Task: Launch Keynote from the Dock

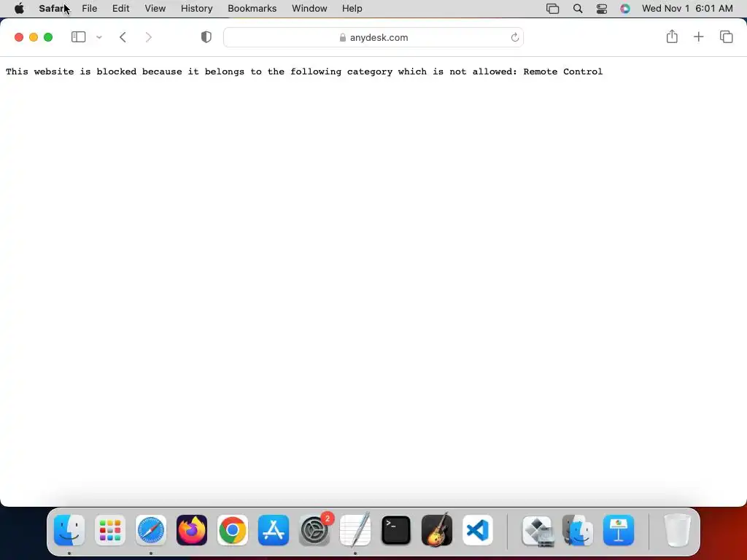Action: (x=619, y=530)
